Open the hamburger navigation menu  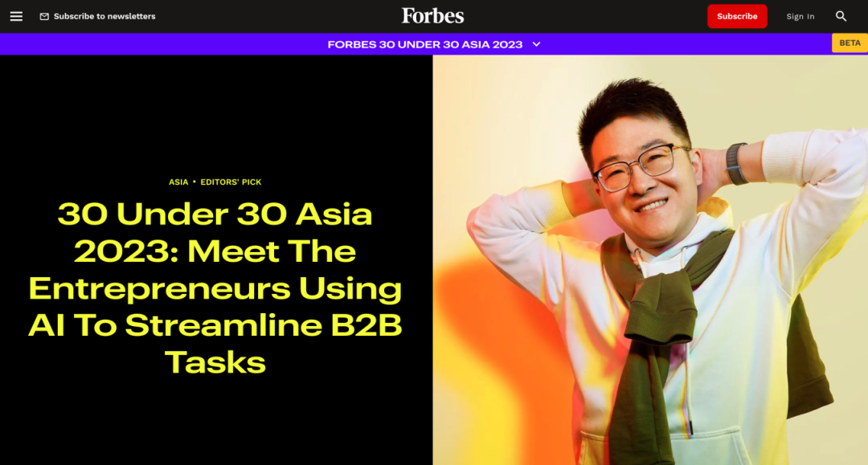[16, 16]
